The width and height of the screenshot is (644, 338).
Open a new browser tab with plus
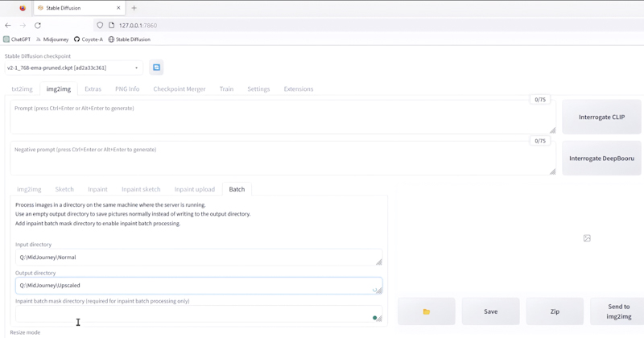tap(134, 8)
